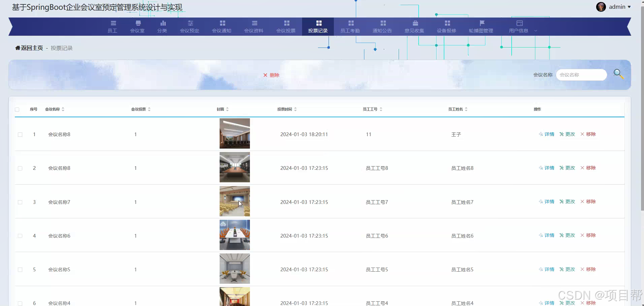The image size is (644, 306).
Task: Open the 用户信息 window icon
Action: [519, 23]
